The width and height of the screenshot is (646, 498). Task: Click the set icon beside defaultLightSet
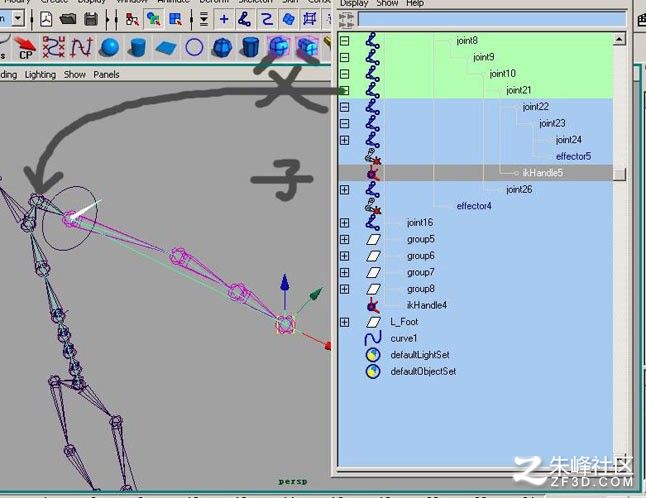[x=373, y=355]
